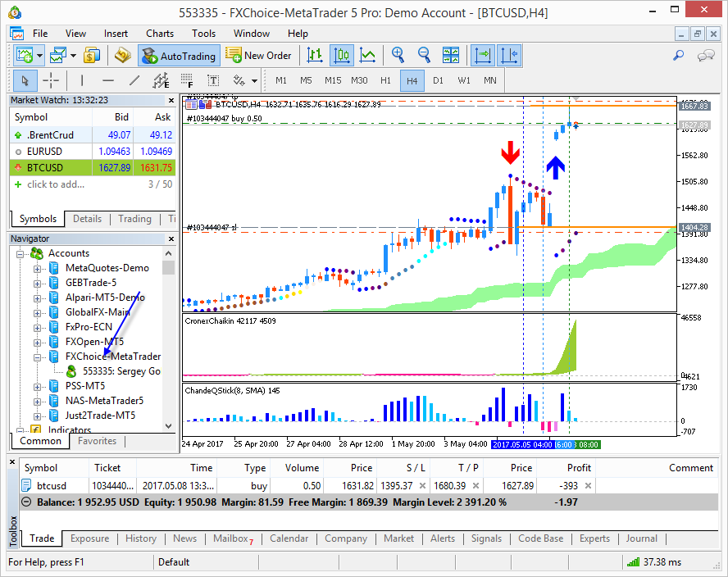Zoom out the chart
728x577 pixels.
click(424, 56)
